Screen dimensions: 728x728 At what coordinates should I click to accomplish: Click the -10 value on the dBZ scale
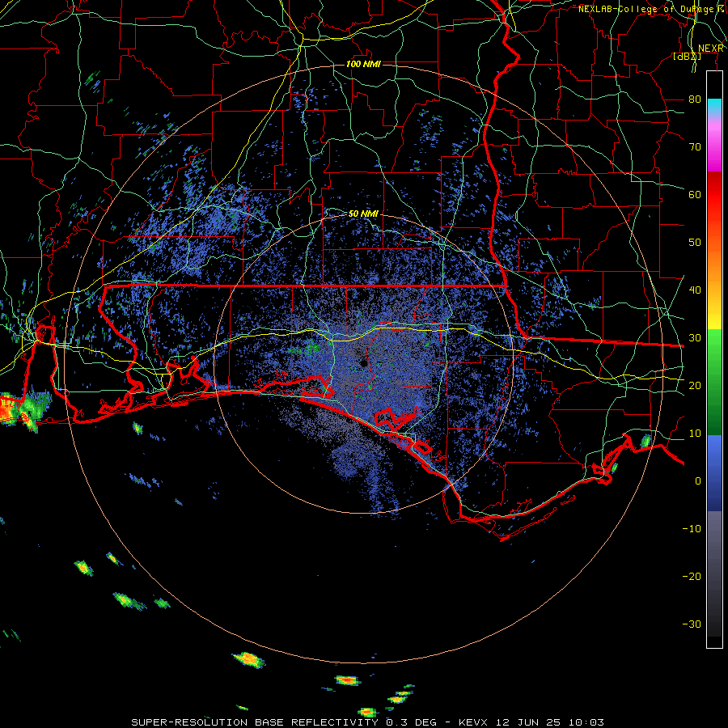tap(692, 528)
